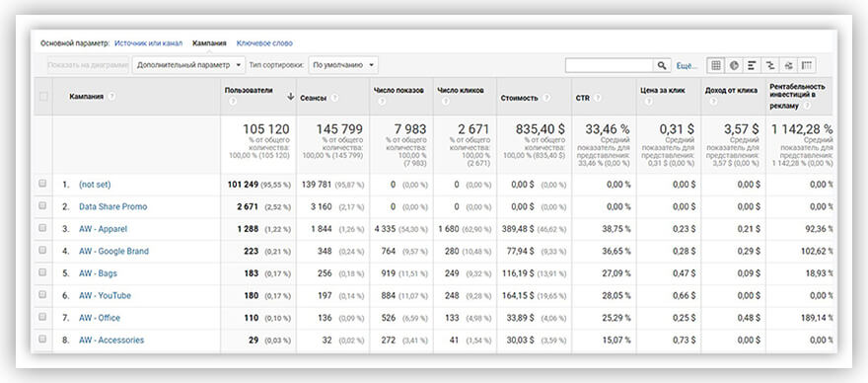Open AW - Office campaign link
The image size is (868, 383).
coord(100,318)
